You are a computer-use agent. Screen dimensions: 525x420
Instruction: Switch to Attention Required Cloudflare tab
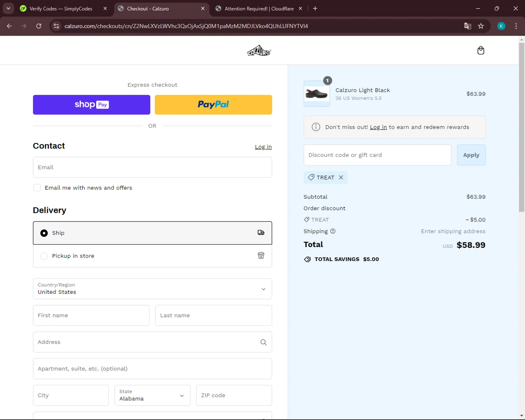point(259,8)
